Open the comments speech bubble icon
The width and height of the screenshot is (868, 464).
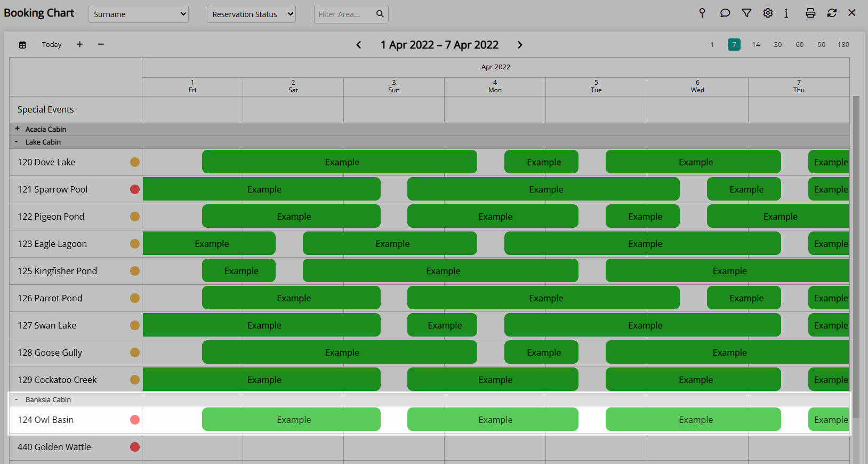click(725, 13)
